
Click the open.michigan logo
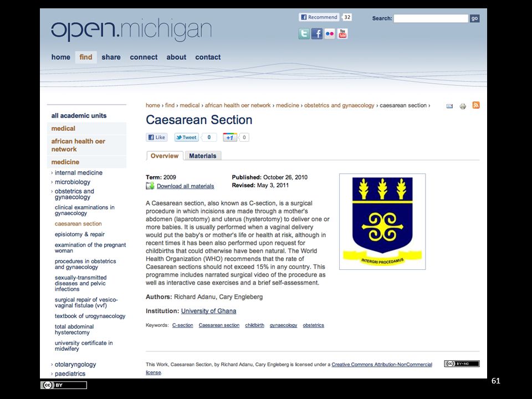pos(131,30)
